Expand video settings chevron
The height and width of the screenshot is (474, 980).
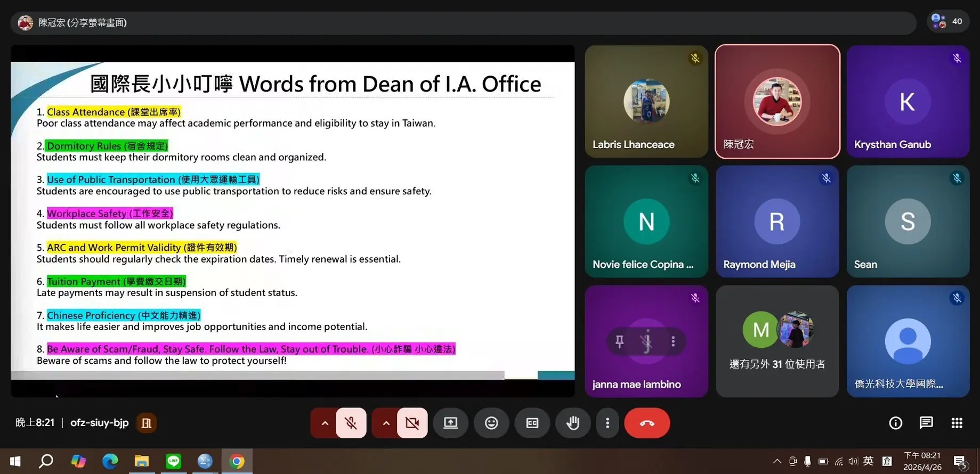point(386,423)
